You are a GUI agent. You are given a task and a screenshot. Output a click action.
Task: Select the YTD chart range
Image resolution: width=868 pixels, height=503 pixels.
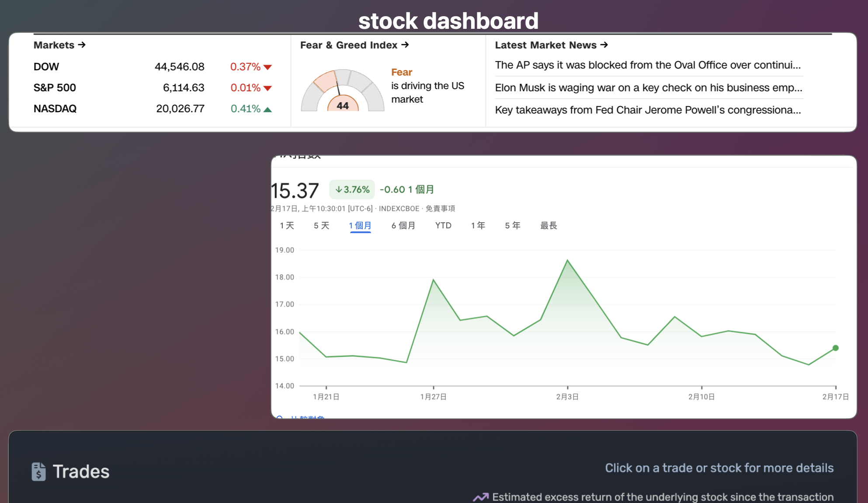coord(443,226)
